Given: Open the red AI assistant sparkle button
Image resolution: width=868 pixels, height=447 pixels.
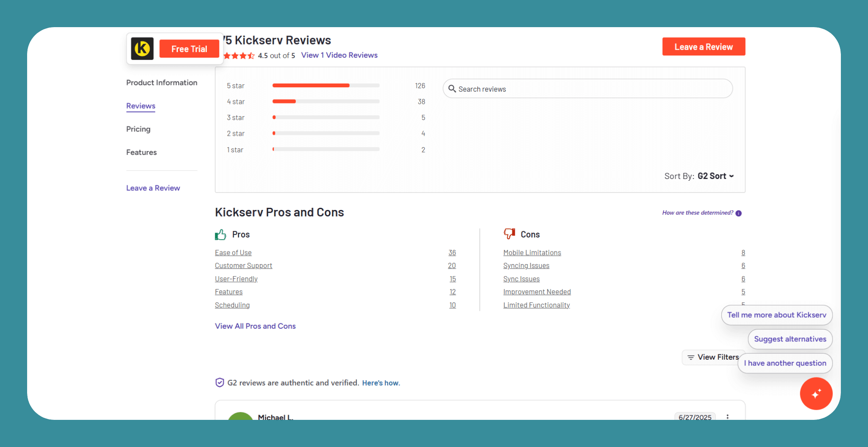Looking at the screenshot, I should [816, 394].
